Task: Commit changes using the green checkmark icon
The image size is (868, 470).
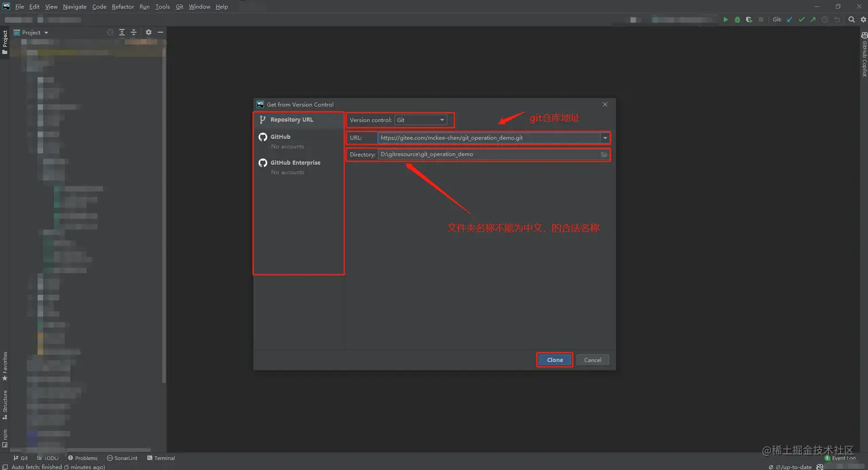Action: [802, 20]
